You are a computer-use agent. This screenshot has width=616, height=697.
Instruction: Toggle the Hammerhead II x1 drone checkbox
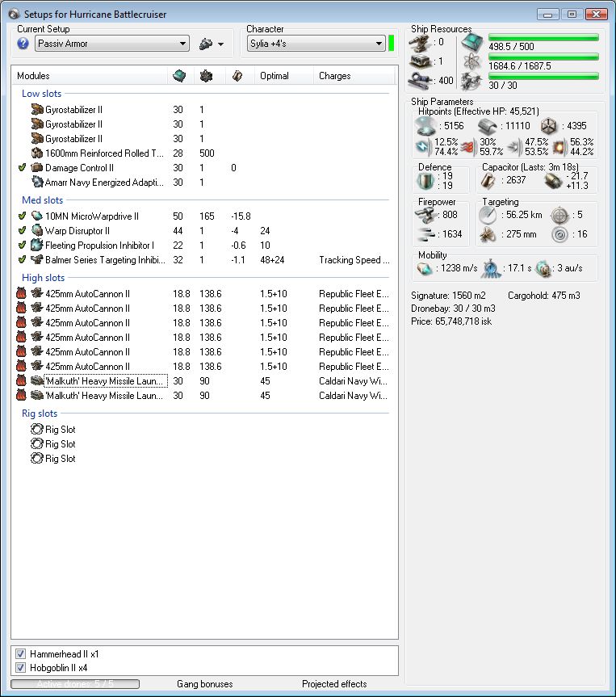pos(20,653)
